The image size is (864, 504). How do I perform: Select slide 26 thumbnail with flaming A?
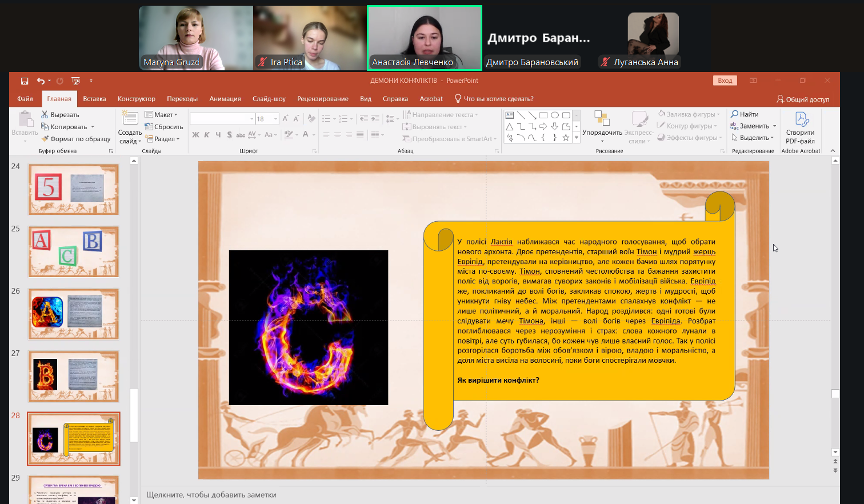click(x=74, y=314)
